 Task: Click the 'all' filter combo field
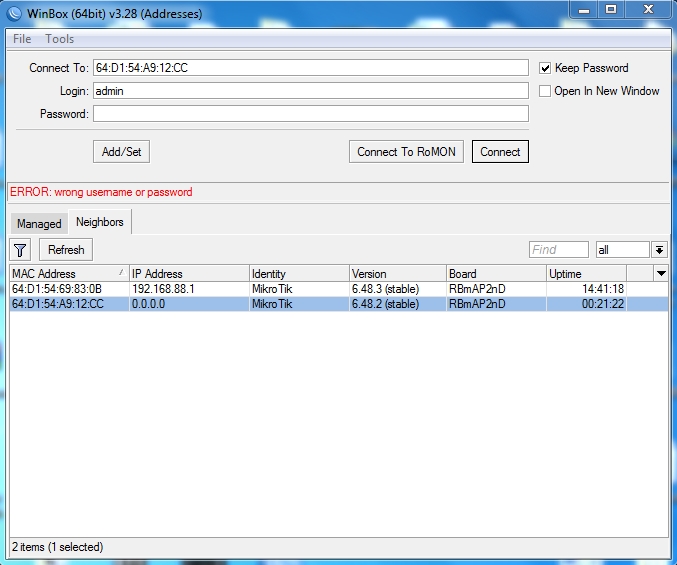pyautogui.click(x=622, y=250)
